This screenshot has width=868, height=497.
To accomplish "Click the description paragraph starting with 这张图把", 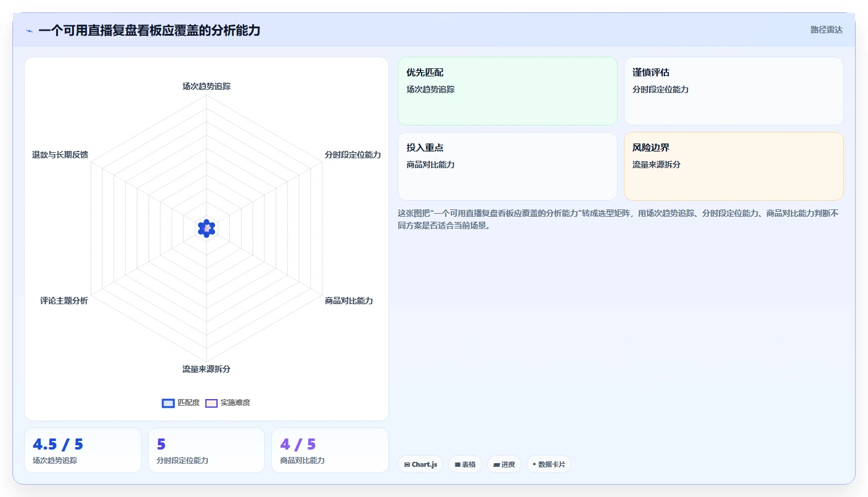I will click(x=618, y=219).
